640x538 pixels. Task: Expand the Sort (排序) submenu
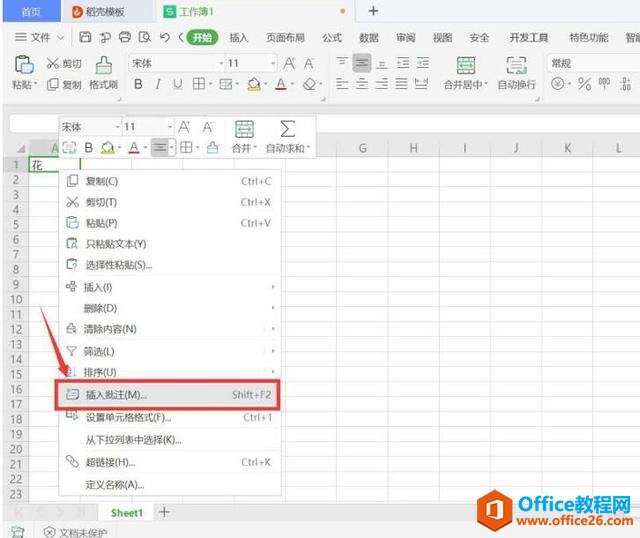click(170, 372)
